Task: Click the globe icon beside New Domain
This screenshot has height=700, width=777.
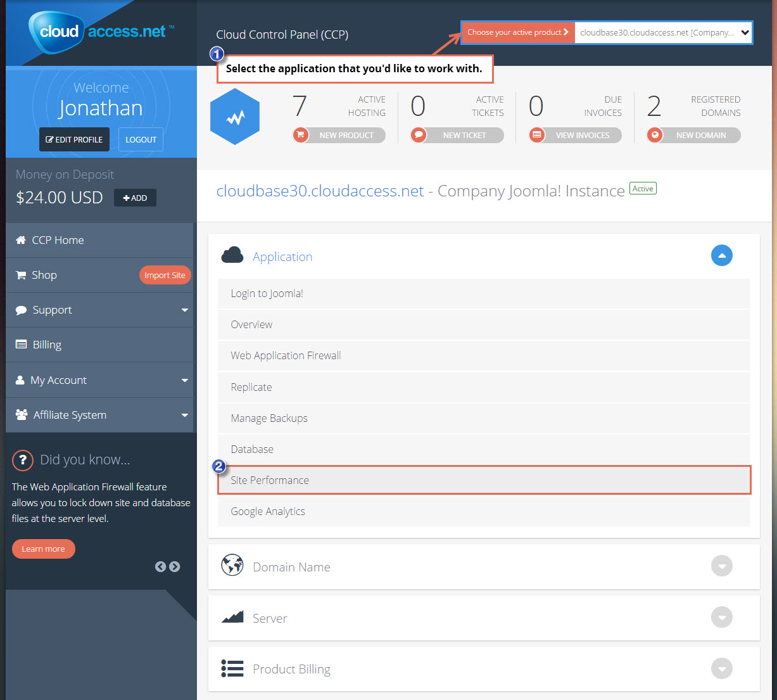Action: click(x=655, y=135)
